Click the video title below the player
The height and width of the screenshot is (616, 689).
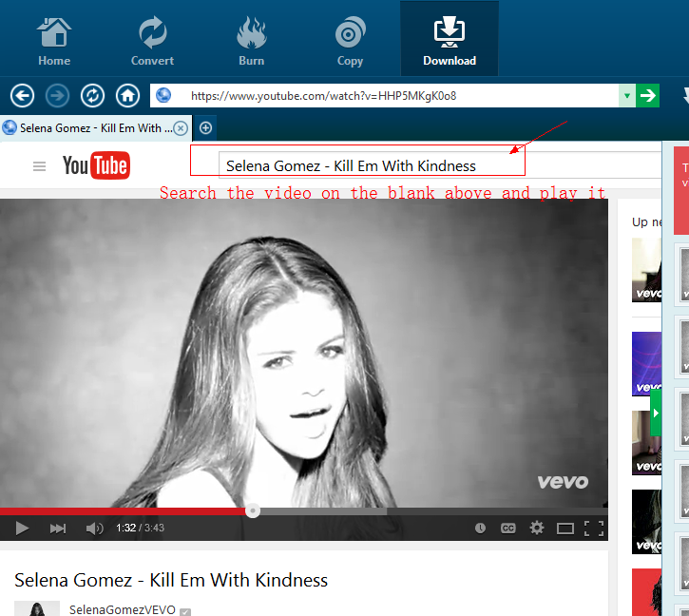(171, 580)
